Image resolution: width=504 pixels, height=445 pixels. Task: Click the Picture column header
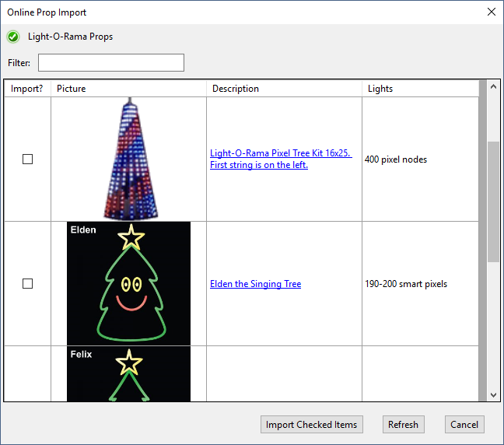tap(128, 89)
